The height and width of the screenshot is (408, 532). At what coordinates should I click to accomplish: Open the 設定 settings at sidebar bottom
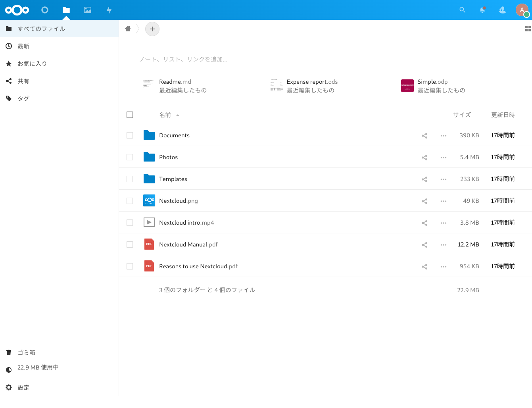(x=23, y=388)
